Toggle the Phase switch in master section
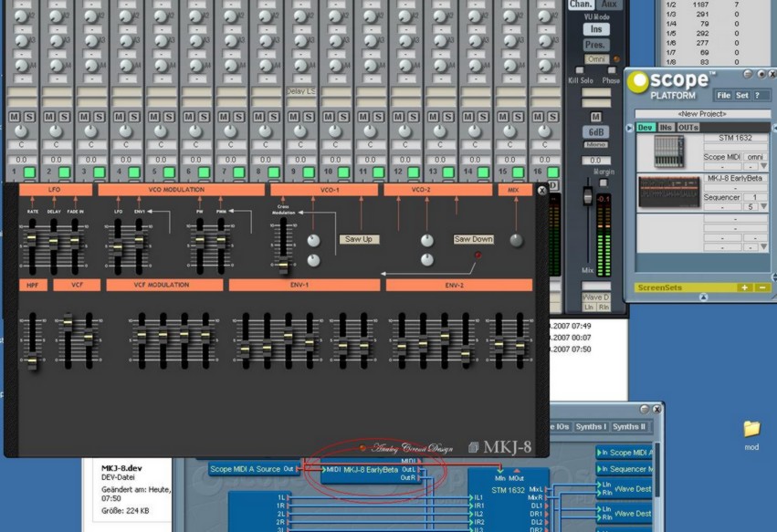Screen dimensions: 777x532 click(612, 70)
